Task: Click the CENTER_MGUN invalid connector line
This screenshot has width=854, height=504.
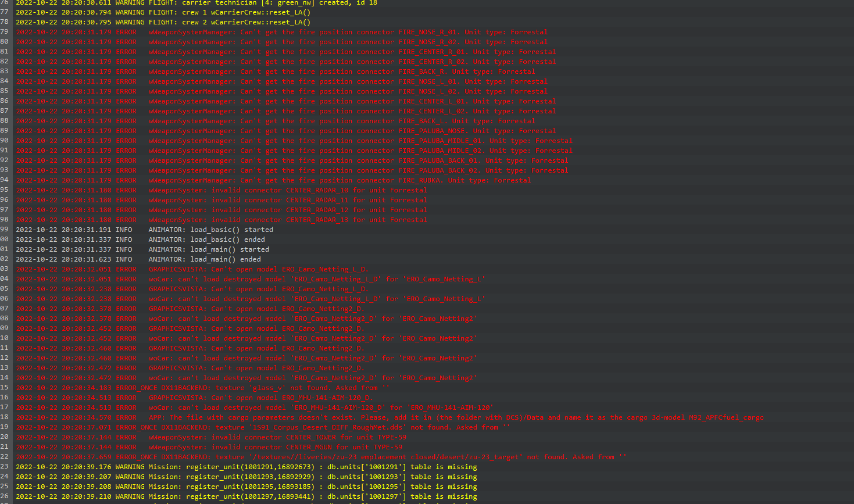Action: tap(209, 447)
